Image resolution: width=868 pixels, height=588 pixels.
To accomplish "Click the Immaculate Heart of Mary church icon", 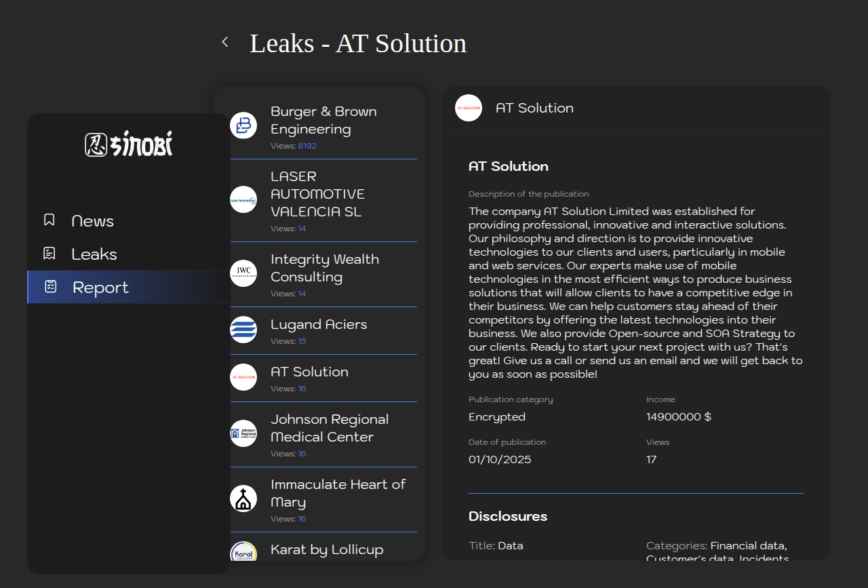I will (x=243, y=498).
